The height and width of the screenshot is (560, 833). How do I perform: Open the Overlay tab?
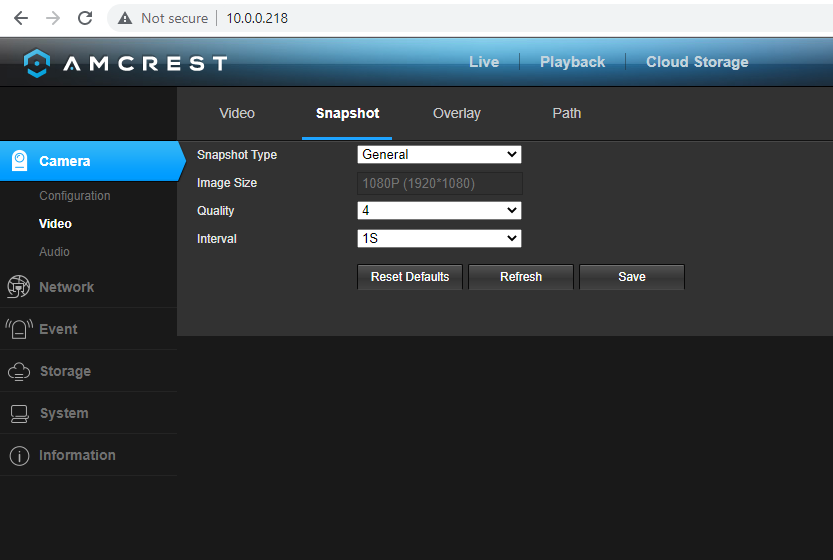(456, 114)
